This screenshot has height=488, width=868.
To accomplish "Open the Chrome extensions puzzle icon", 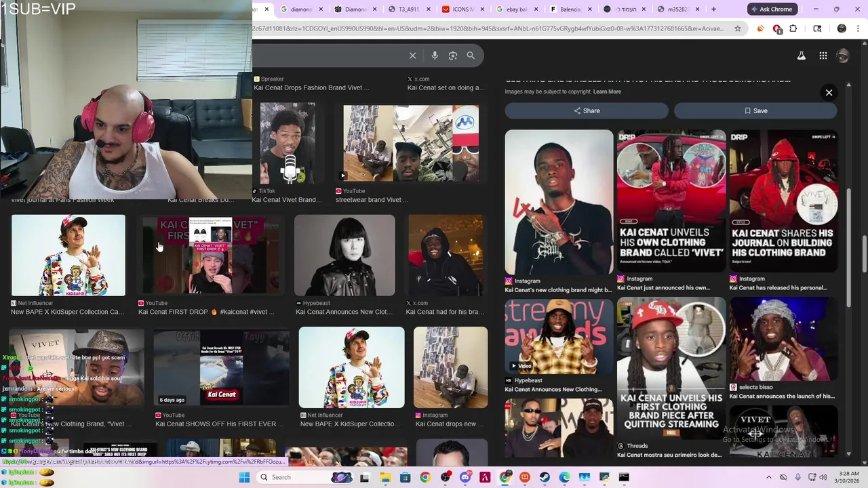I will click(x=793, y=28).
